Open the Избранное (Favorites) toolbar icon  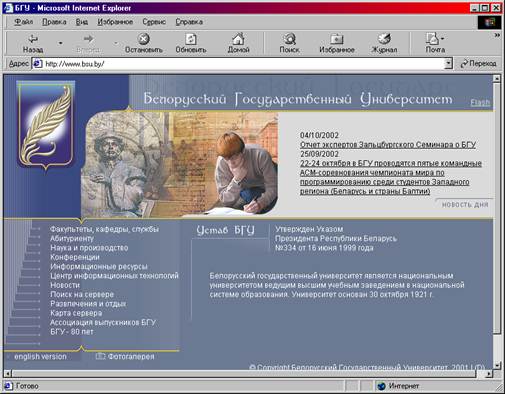[x=337, y=39]
